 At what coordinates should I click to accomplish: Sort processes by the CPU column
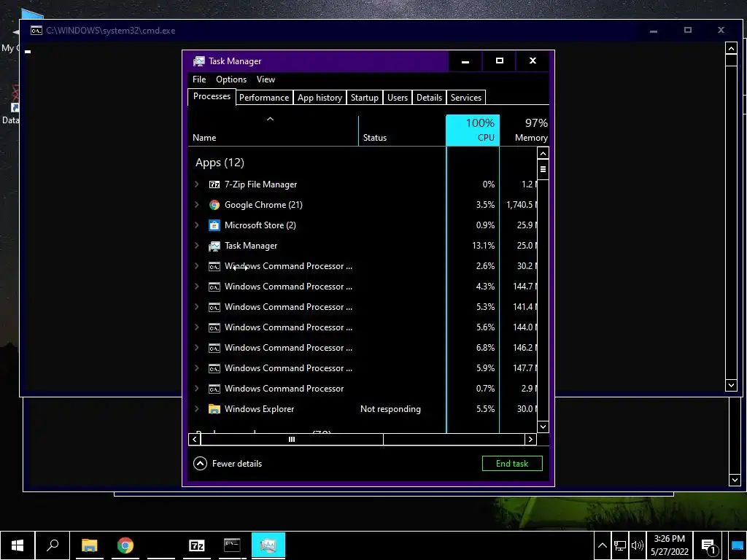click(x=473, y=130)
